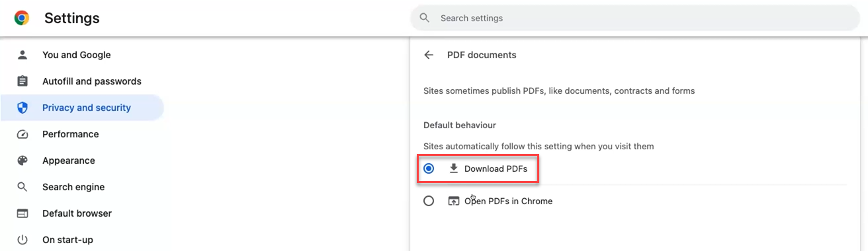Click the person icon for You and Google
This screenshot has height=251, width=868.
tap(22, 55)
